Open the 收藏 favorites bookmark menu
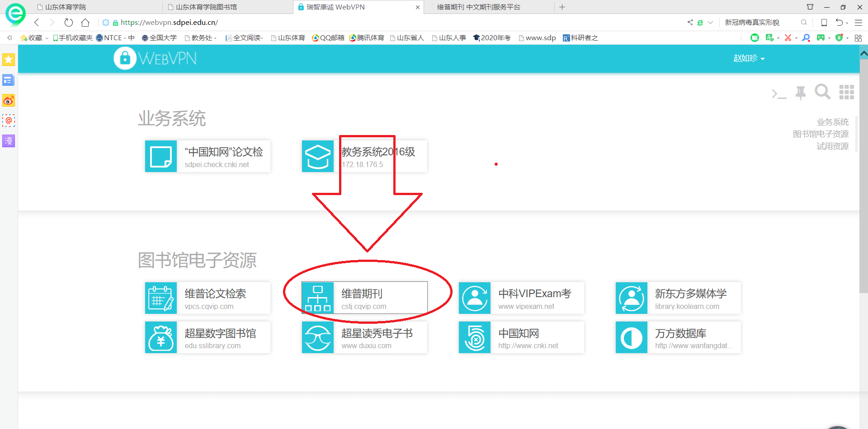The image size is (868, 429). click(34, 38)
